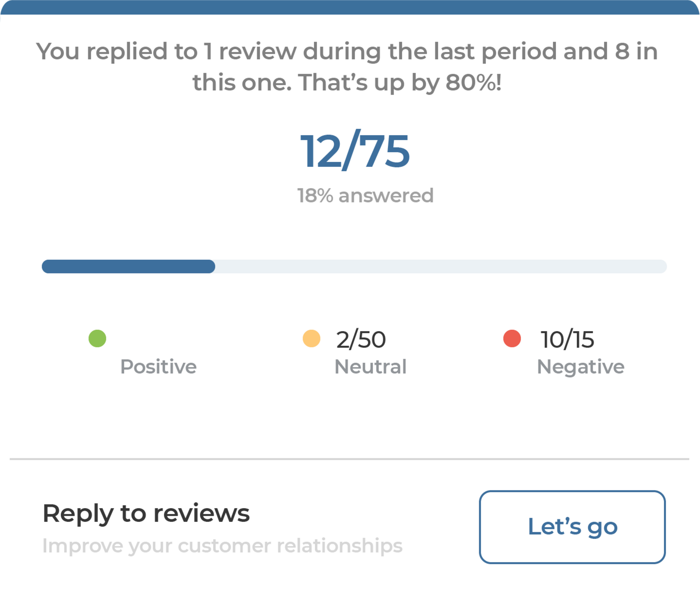Click the 18% answered text
Screen dimensions: 700x604
(365, 196)
